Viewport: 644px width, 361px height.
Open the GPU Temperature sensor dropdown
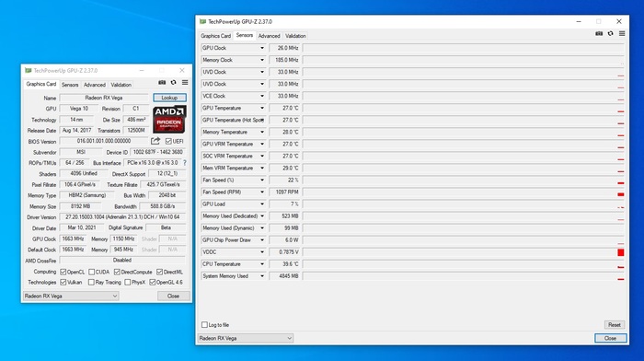tap(262, 108)
